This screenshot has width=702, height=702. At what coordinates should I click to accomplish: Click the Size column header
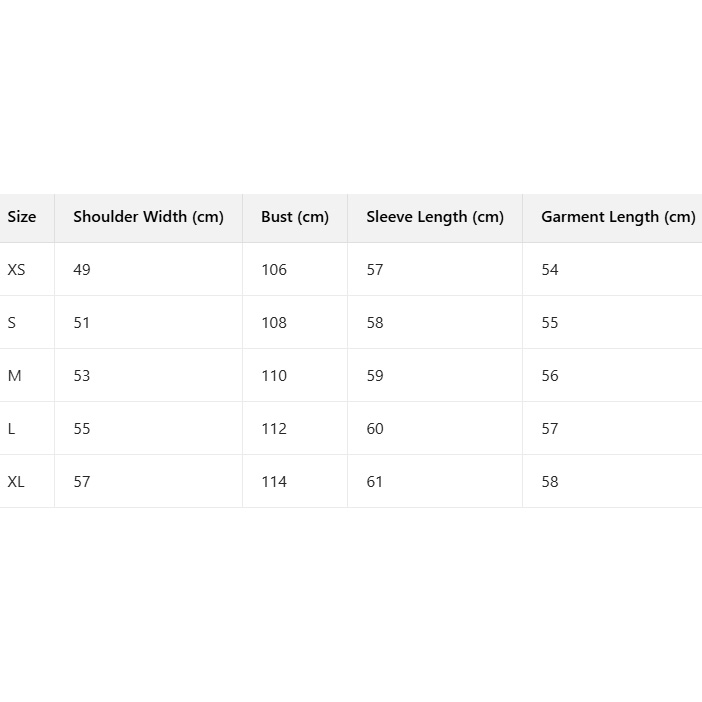(22, 217)
